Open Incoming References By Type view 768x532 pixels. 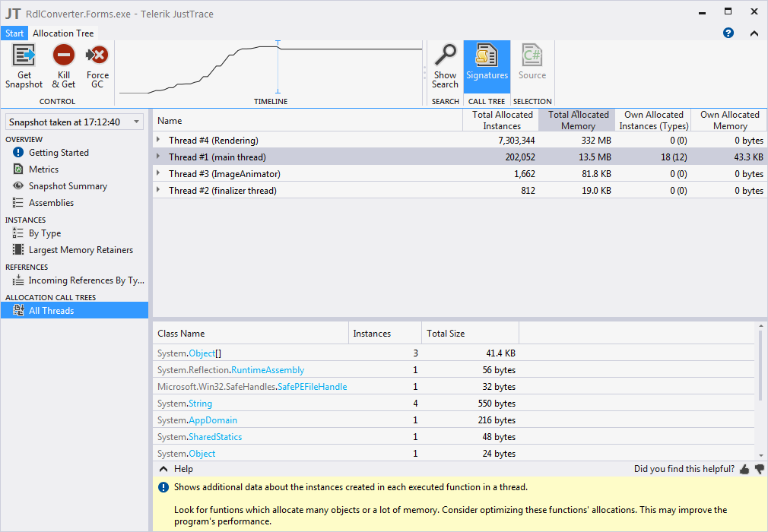pos(78,280)
